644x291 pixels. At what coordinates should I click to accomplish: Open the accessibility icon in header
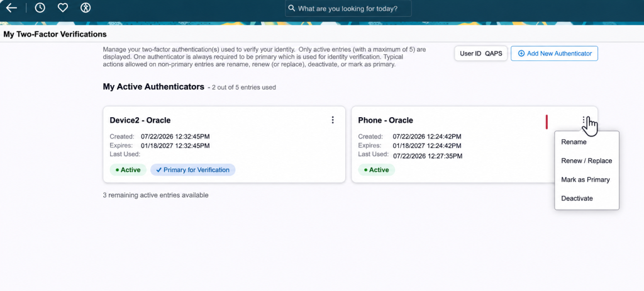click(86, 8)
